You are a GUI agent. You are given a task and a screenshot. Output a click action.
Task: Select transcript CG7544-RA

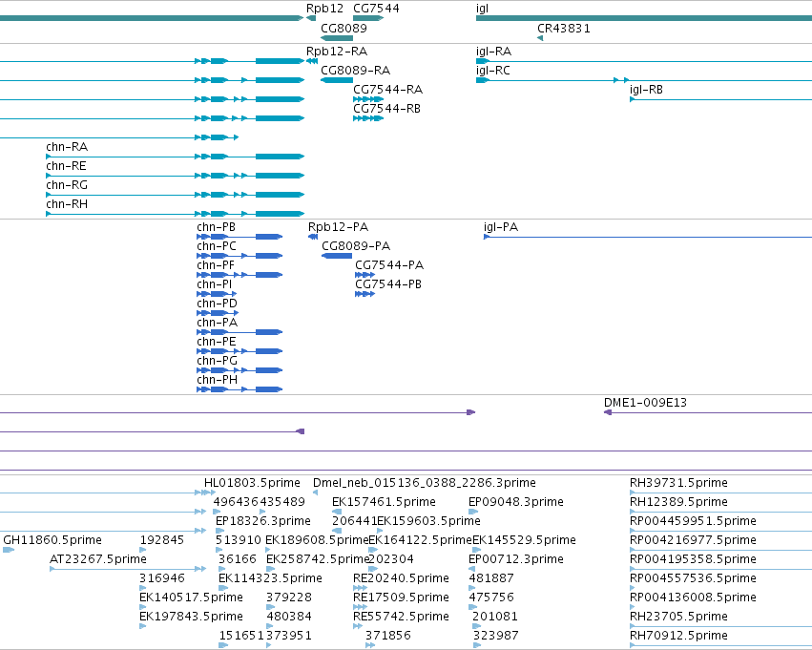[x=368, y=99]
